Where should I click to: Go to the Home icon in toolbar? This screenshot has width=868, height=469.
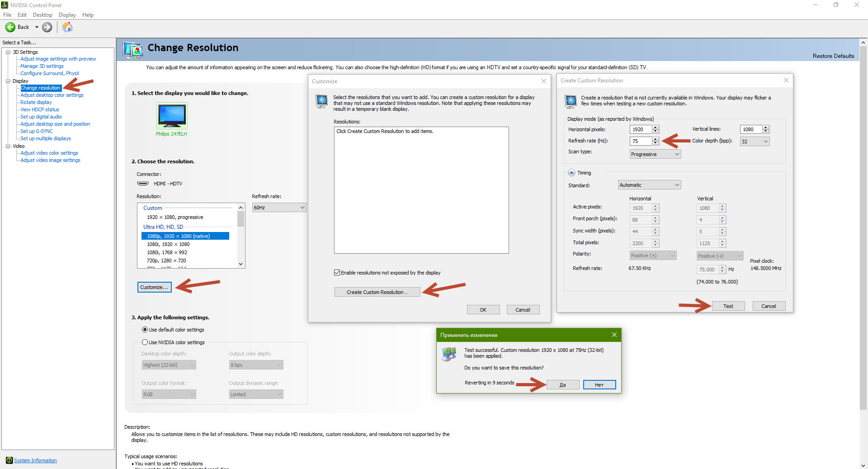click(67, 27)
